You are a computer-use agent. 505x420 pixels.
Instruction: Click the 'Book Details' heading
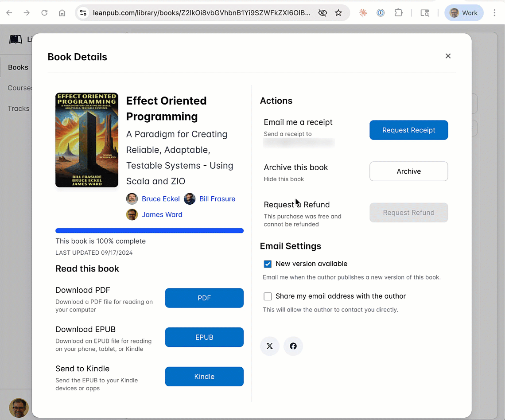point(77,57)
